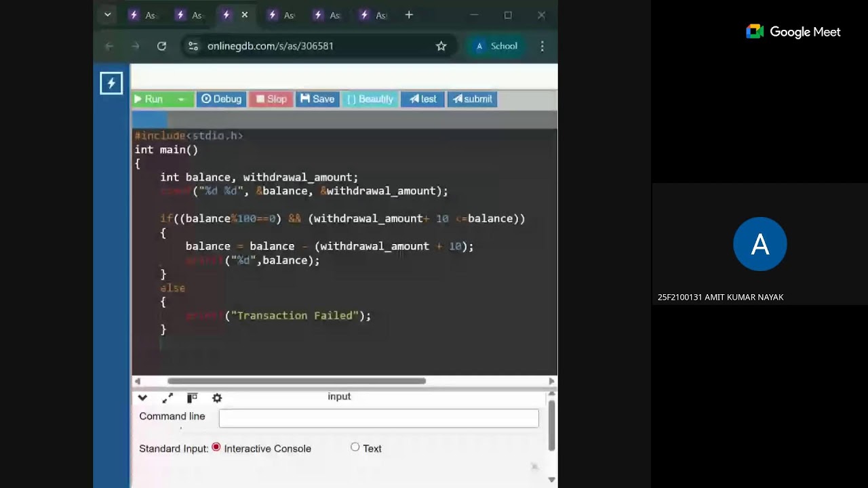Click the Save button

point(317,99)
